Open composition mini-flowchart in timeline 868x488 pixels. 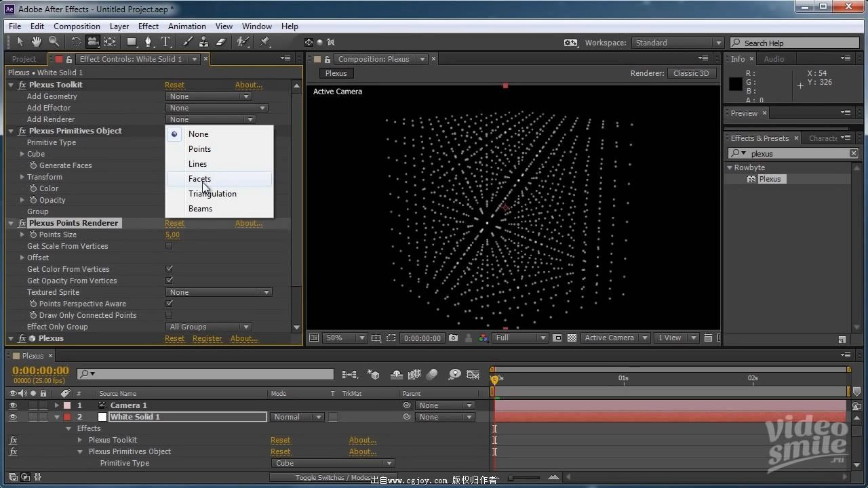coord(350,374)
